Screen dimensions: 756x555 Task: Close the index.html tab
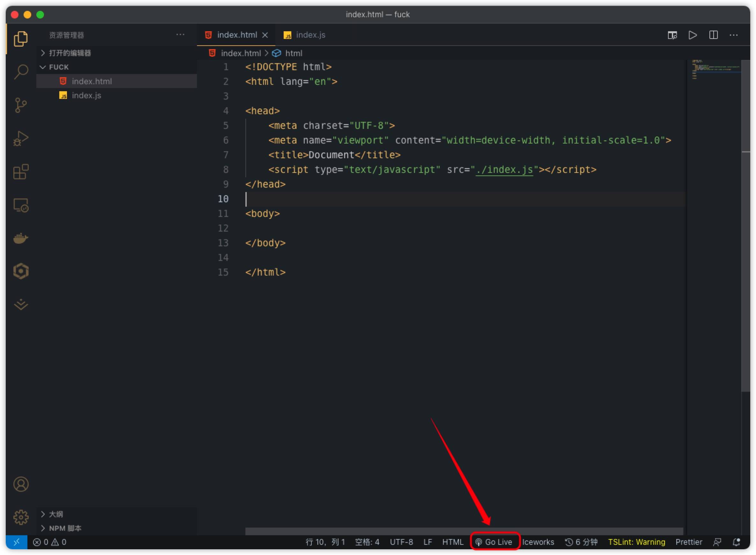coord(265,35)
